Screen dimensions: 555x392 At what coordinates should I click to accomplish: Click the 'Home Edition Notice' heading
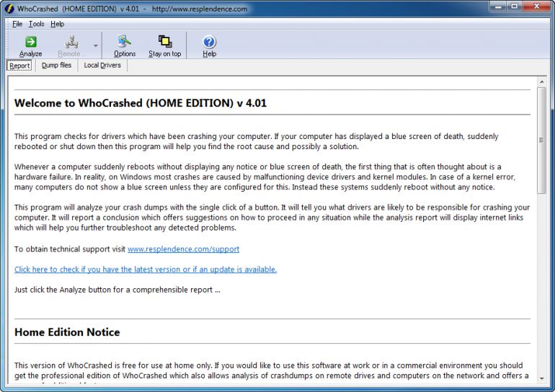[67, 332]
